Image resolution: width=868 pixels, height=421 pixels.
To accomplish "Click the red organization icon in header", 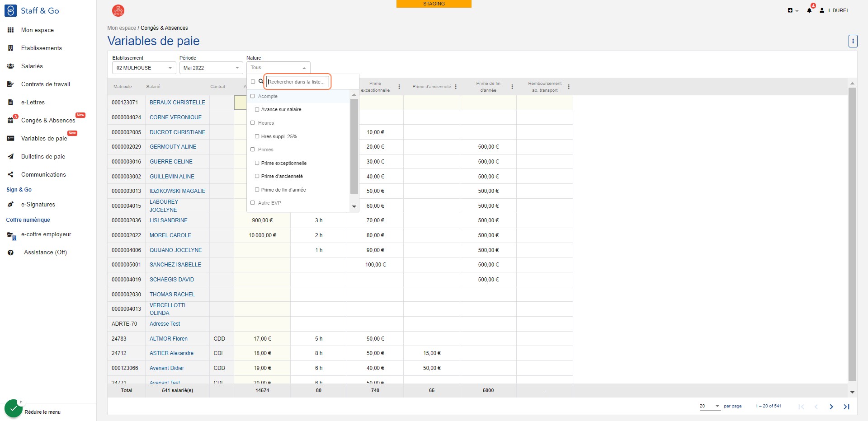I will (x=118, y=10).
